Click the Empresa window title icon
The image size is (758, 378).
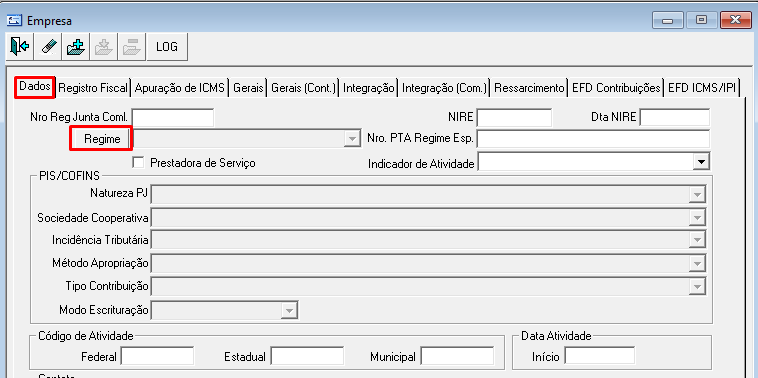pos(15,20)
